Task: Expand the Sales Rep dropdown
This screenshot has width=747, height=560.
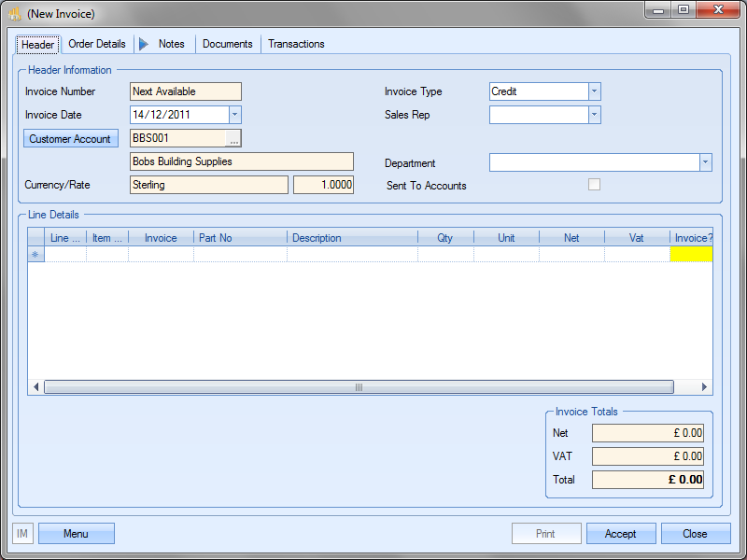Action: click(x=595, y=115)
